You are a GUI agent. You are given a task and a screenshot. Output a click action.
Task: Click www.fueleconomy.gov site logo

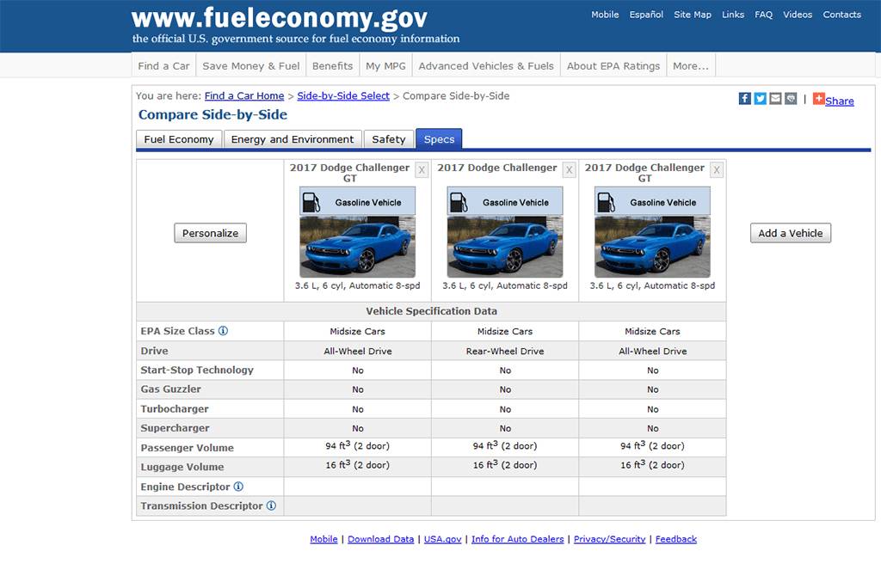coord(280,19)
